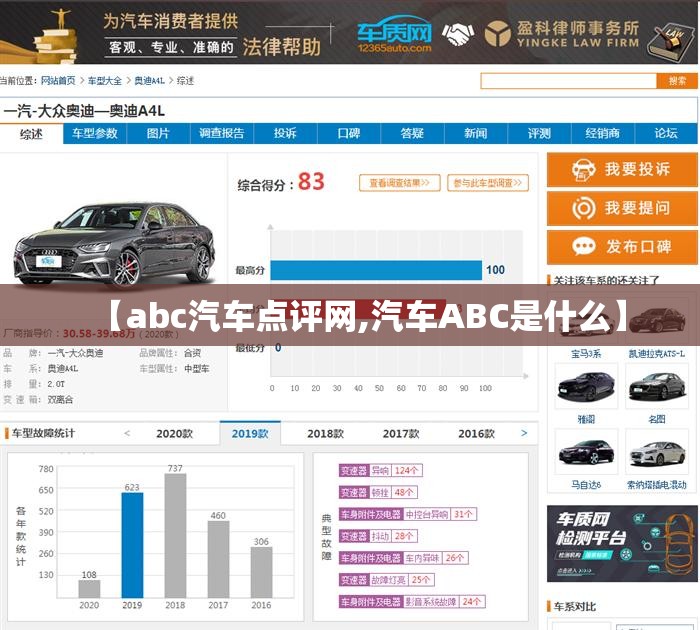
Task: Select the 2018款 model year tab
Action: click(x=325, y=434)
